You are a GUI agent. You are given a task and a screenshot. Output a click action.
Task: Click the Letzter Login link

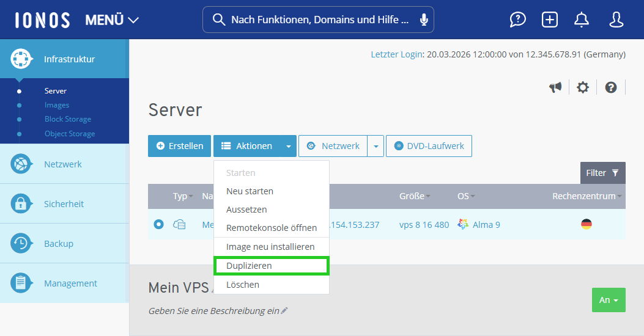click(397, 54)
